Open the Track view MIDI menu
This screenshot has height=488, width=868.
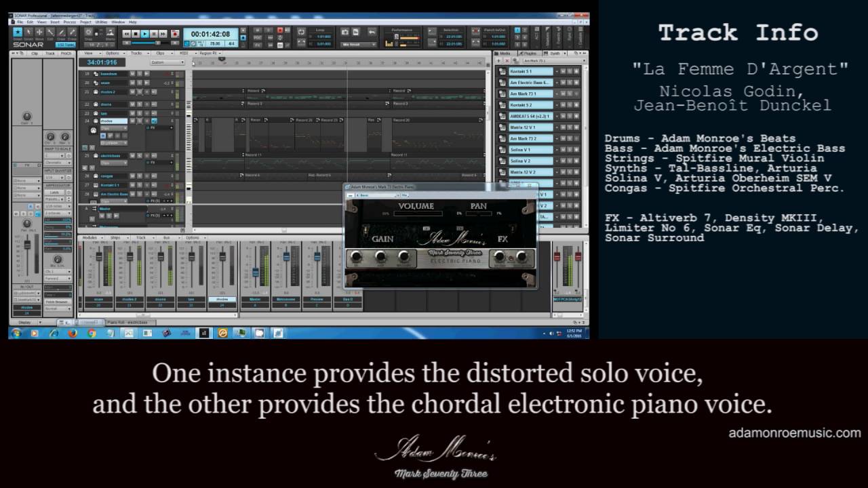click(x=184, y=53)
